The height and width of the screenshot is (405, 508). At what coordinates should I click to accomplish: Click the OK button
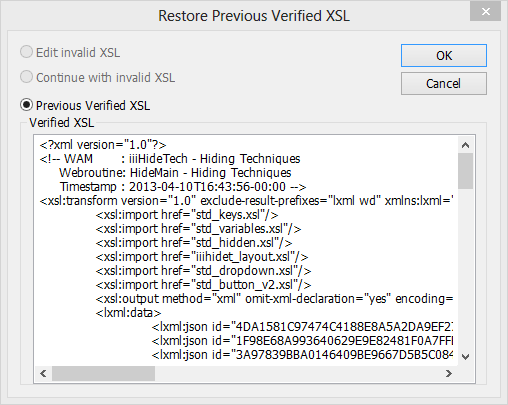444,55
